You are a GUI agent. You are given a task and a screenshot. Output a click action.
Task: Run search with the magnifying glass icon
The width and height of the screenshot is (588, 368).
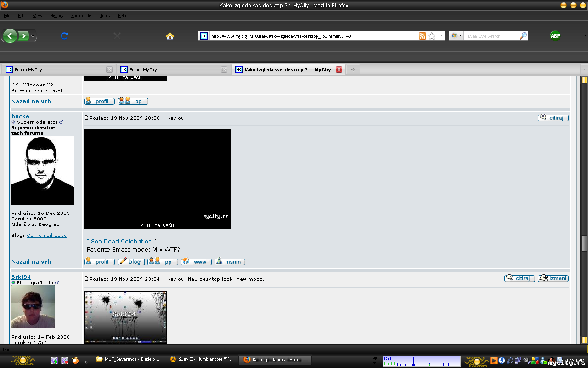point(523,36)
